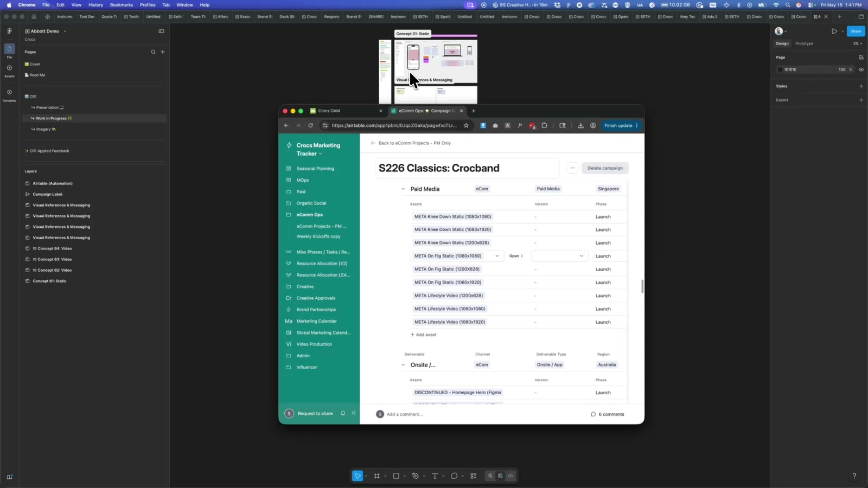
Task: Click the Share button
Action: [x=856, y=31]
